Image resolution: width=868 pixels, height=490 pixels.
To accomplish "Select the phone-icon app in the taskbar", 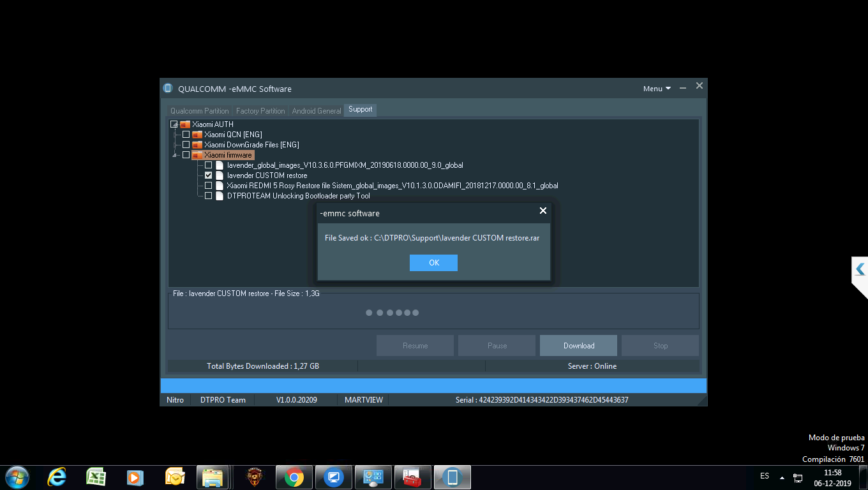I will tap(453, 477).
